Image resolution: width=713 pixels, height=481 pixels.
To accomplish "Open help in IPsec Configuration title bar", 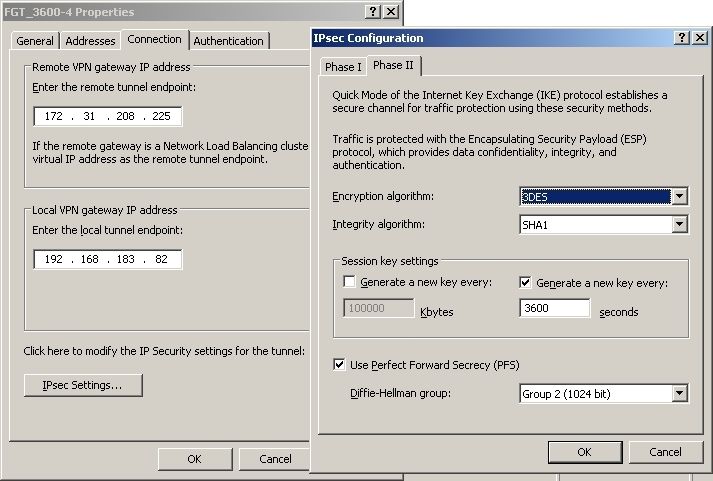I will [x=682, y=38].
